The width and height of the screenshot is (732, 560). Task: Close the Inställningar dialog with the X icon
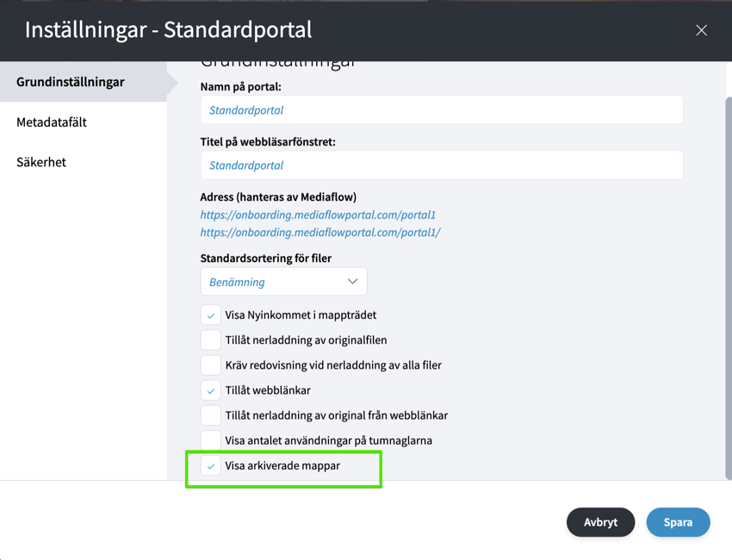pos(701,30)
